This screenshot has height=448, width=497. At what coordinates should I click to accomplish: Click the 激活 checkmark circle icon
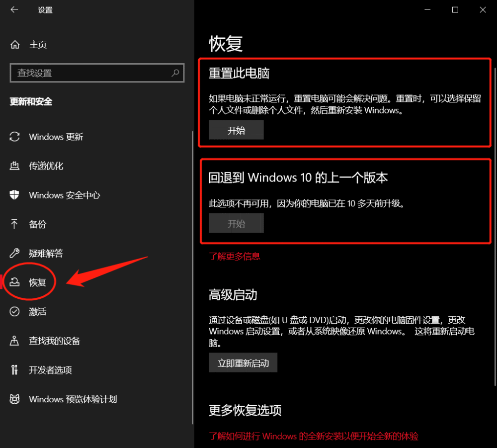click(x=14, y=312)
